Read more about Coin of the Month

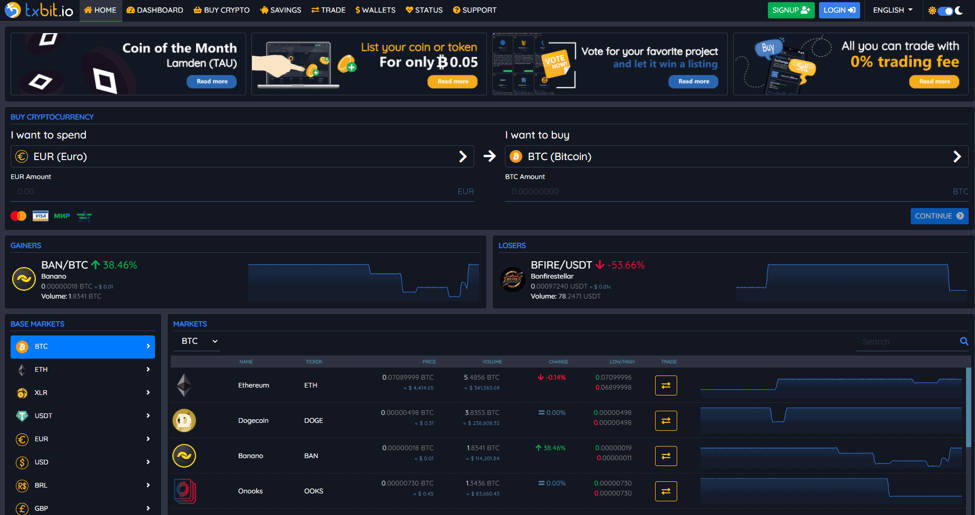(x=212, y=81)
